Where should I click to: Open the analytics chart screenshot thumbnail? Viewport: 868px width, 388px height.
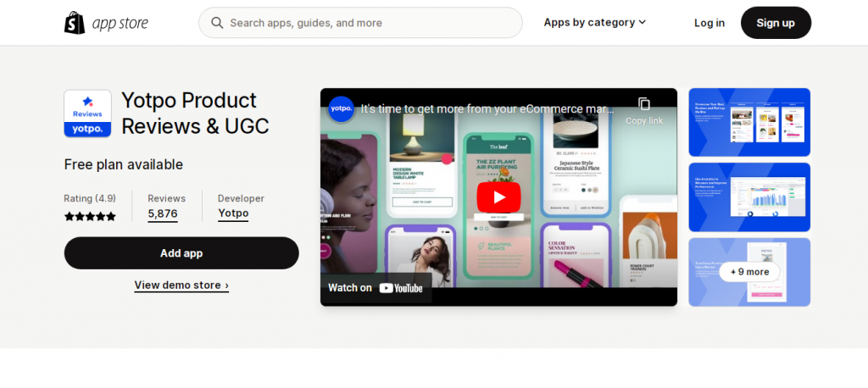pyautogui.click(x=749, y=197)
